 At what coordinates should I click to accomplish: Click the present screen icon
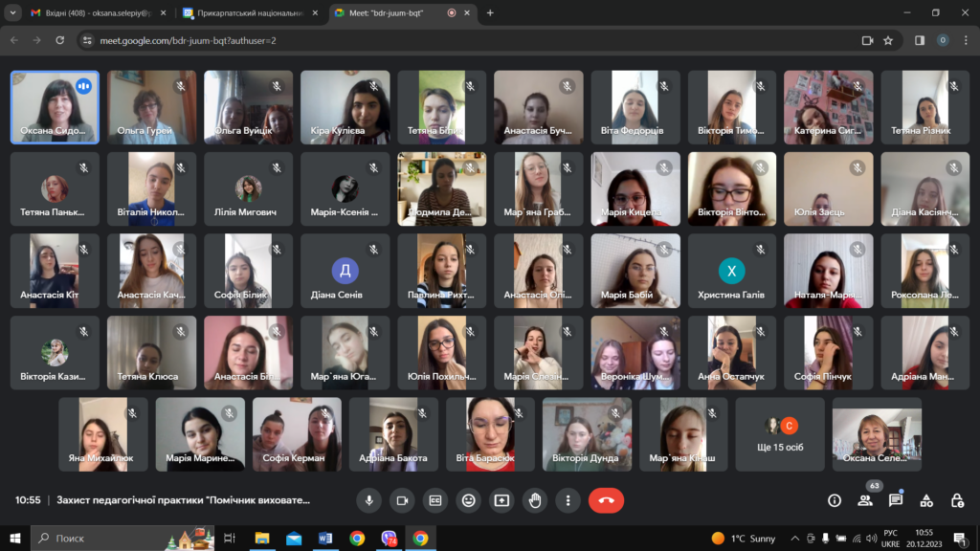pos(501,500)
